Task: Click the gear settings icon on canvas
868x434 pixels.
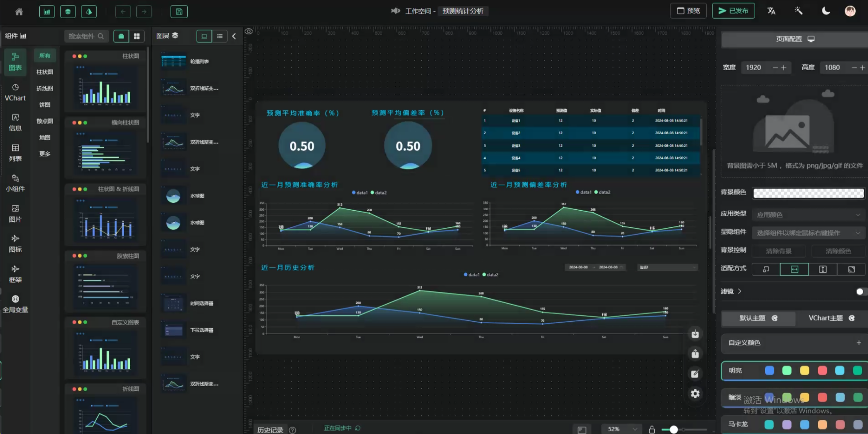Action: (x=695, y=393)
